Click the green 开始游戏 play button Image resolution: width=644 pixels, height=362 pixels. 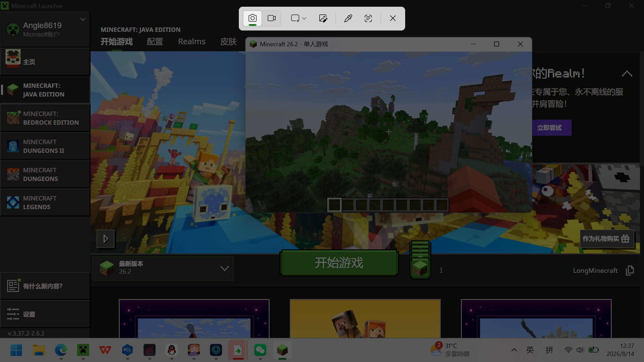tap(339, 263)
